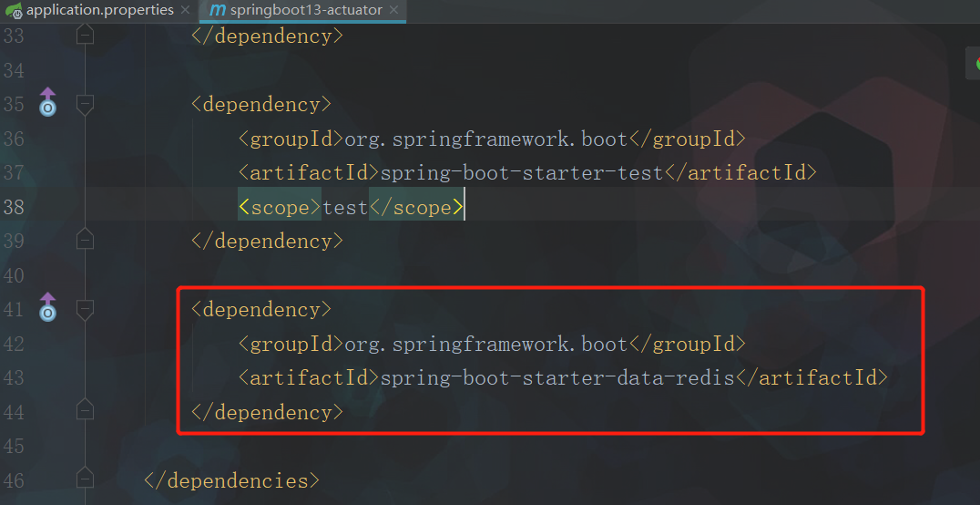This screenshot has width=980, height=505.
Task: Click the Spring leaf icon on application.properties tab
Action: (x=15, y=11)
